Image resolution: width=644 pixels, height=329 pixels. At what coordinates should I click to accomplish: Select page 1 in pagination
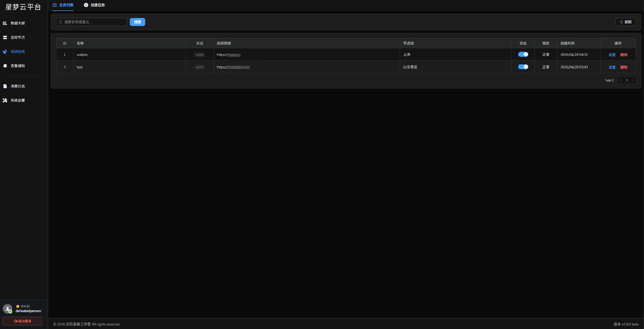[627, 80]
